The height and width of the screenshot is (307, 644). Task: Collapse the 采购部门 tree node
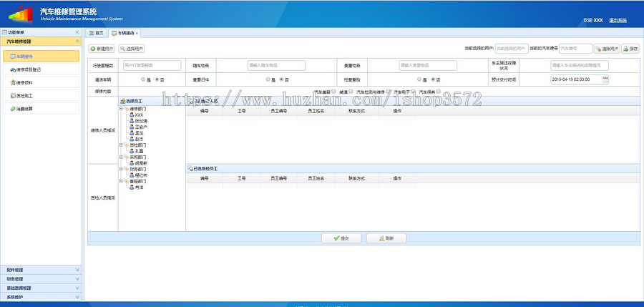[x=121, y=157]
